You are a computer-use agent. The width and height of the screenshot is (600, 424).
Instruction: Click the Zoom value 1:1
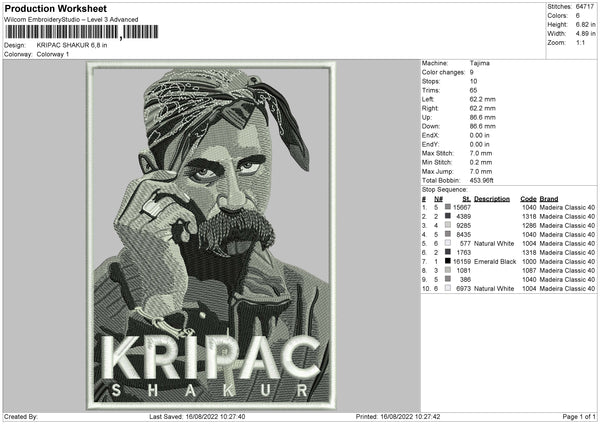(580, 43)
